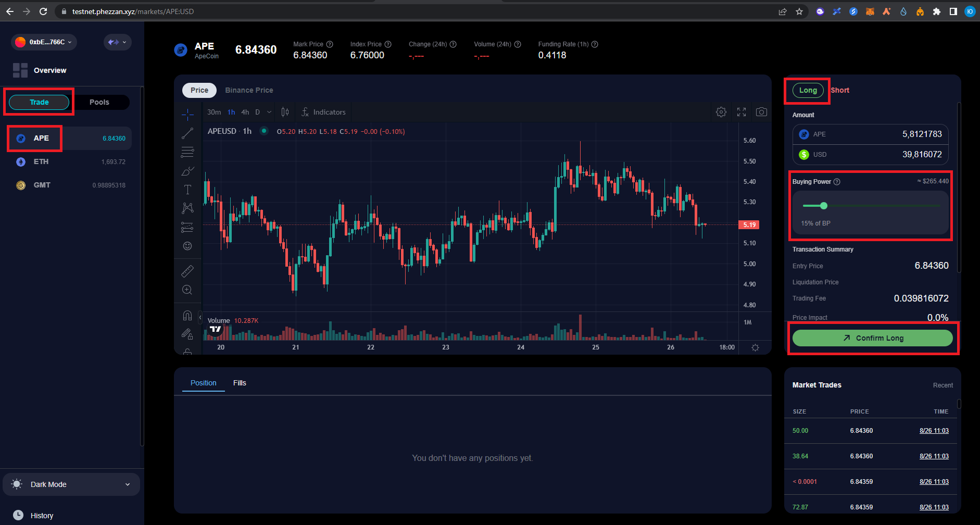The width and height of the screenshot is (980, 525).
Task: Edit the APE amount input field
Action: tap(871, 134)
